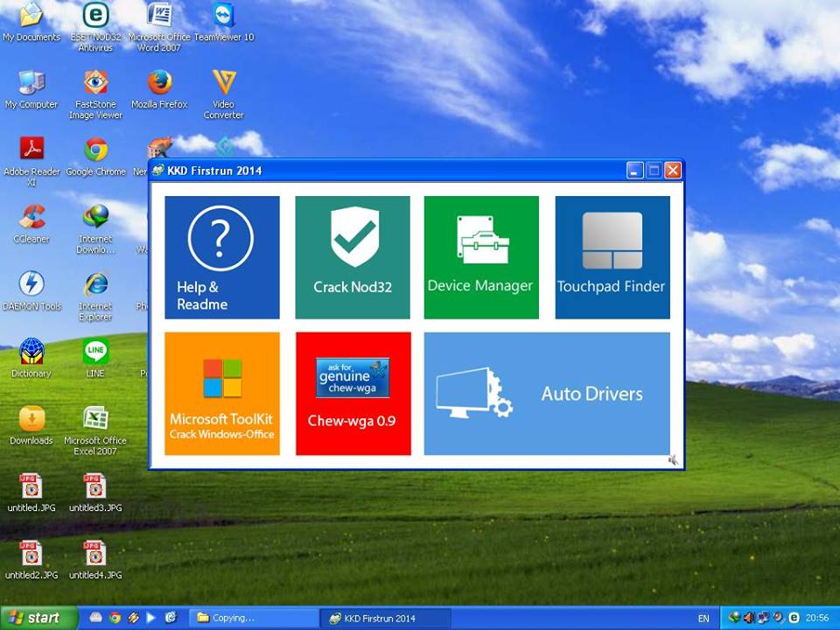Open the Chew-wga 0.9 tile
The width and height of the screenshot is (840, 630).
pos(353,394)
